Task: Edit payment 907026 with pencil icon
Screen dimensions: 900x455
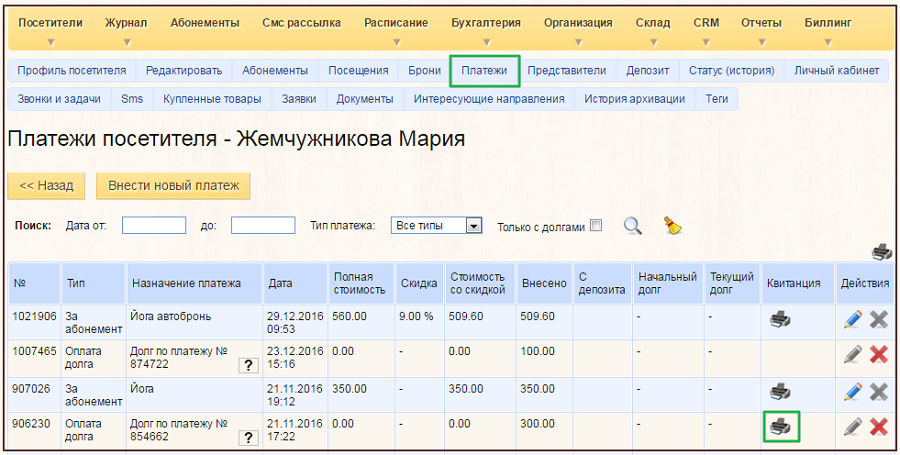Action: click(853, 392)
